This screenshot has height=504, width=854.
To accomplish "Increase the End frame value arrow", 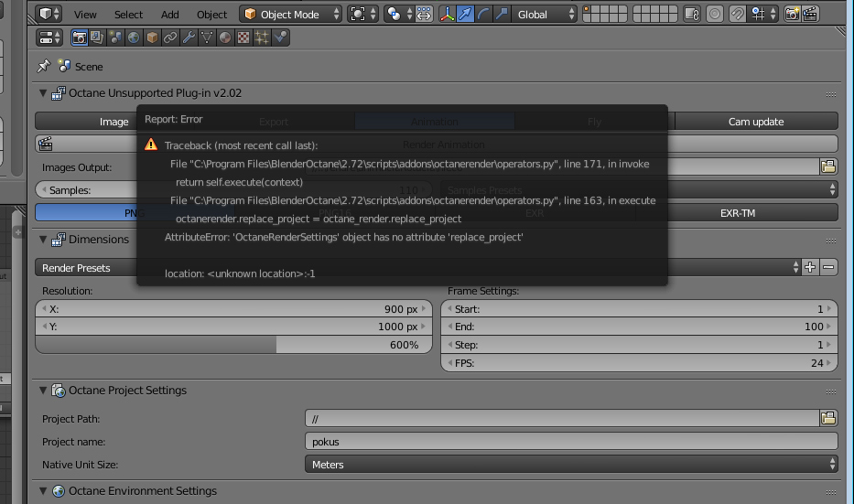I will (x=829, y=327).
